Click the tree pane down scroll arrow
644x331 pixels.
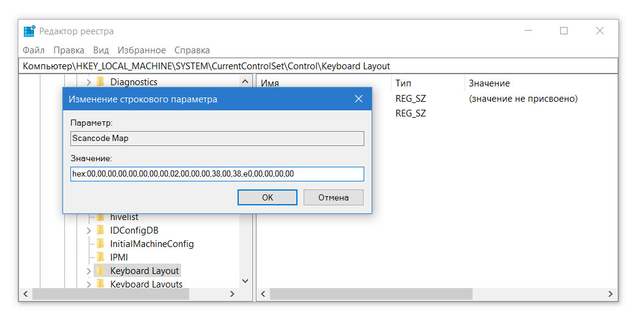click(245, 281)
